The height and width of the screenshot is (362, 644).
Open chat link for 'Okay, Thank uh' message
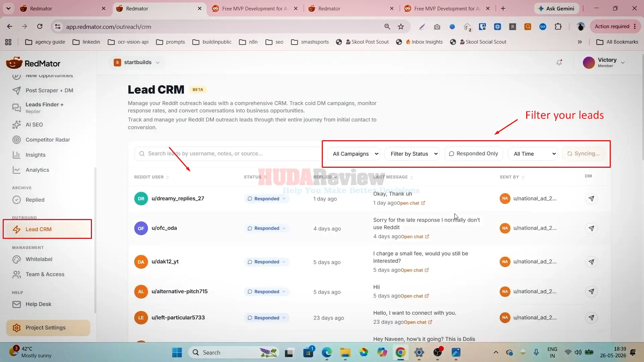pos(411,203)
